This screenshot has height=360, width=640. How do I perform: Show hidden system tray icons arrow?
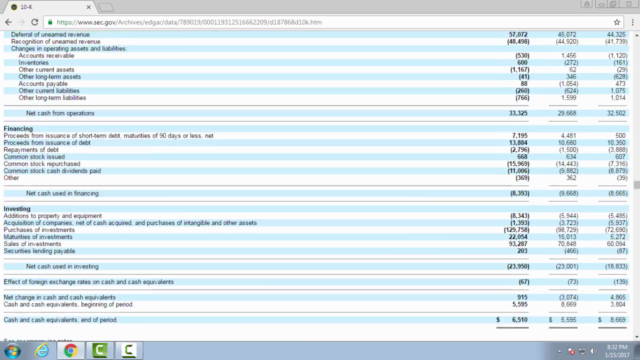click(x=559, y=351)
